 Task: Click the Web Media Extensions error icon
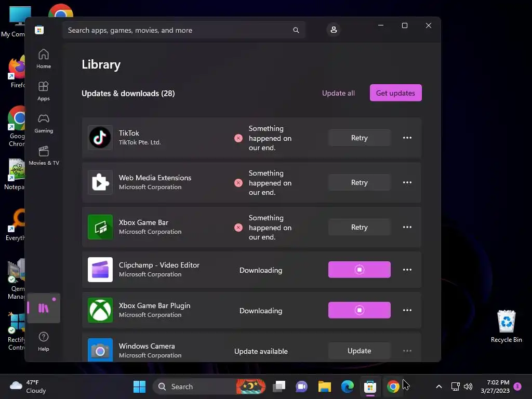point(238,183)
